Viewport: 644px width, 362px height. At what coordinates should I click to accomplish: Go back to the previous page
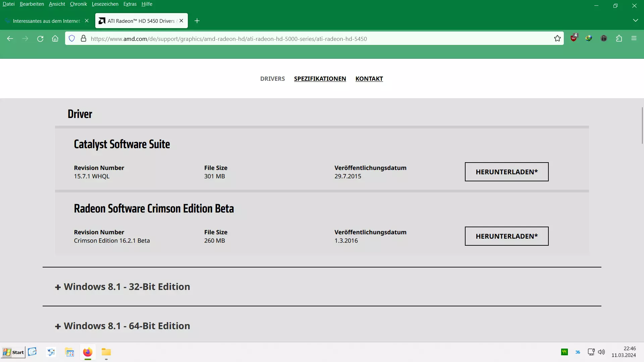click(x=10, y=39)
